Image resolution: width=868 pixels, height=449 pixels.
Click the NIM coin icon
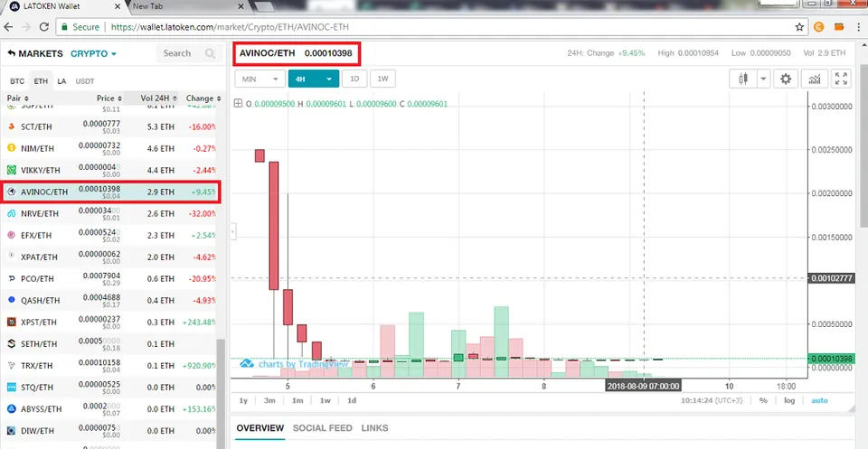click(x=11, y=148)
